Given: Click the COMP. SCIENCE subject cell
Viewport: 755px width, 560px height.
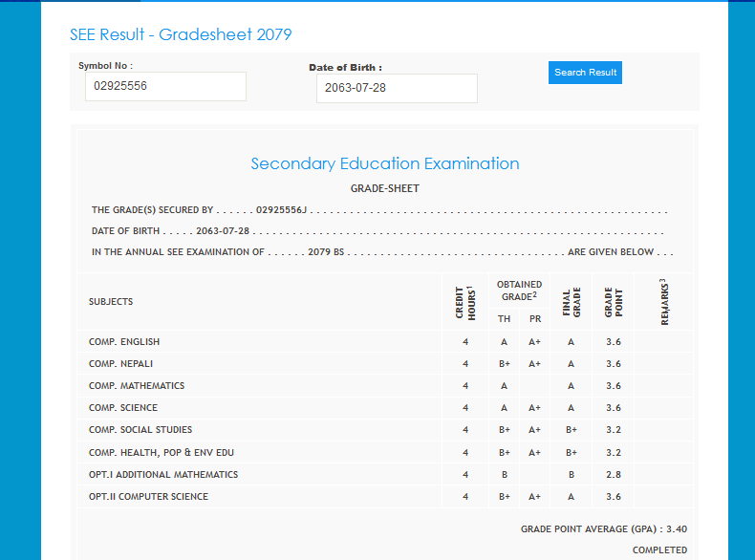Looking at the screenshot, I should [x=122, y=408].
